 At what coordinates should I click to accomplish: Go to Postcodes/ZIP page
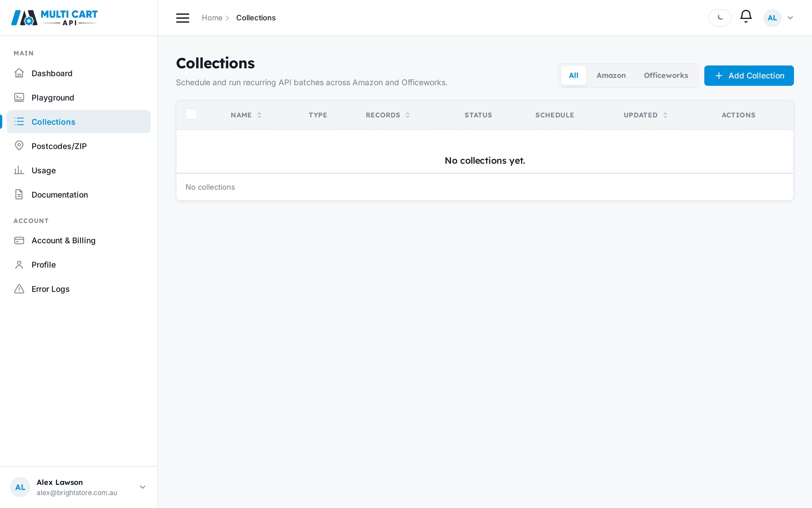(x=78, y=146)
